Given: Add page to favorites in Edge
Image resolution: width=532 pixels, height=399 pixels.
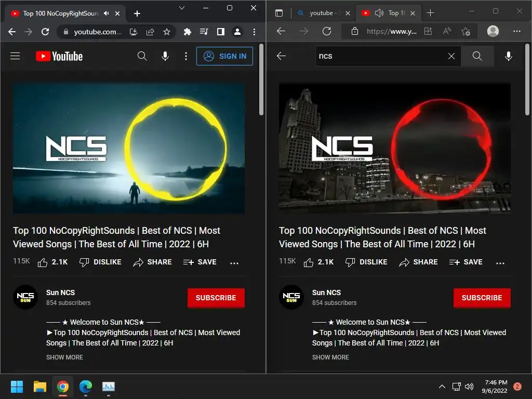Looking at the screenshot, I should tap(466, 32).
